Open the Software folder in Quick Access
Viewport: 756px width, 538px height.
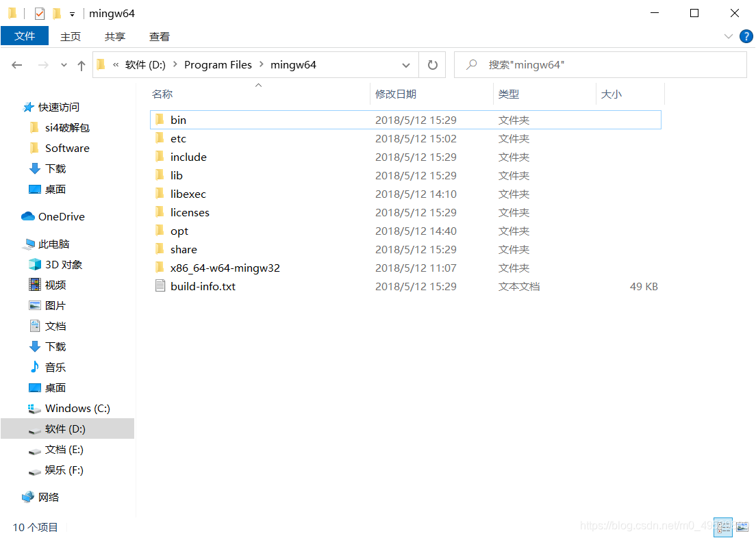68,148
